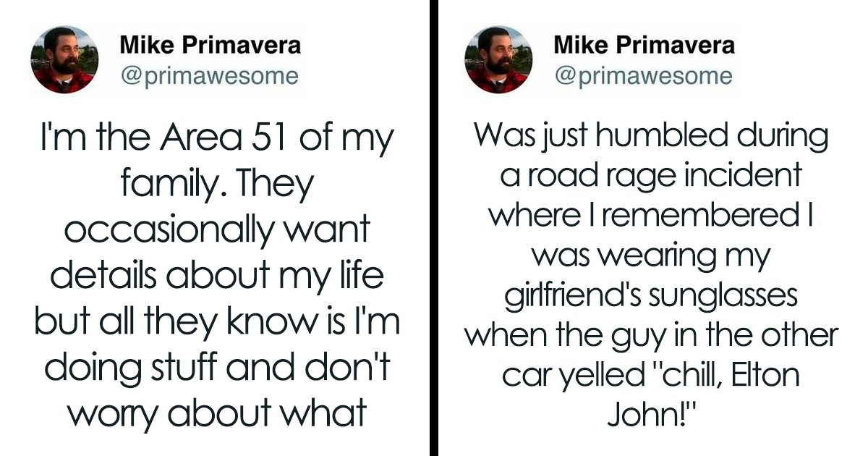Click @primawesome handle above the road rage tweet

pyautogui.click(x=644, y=76)
